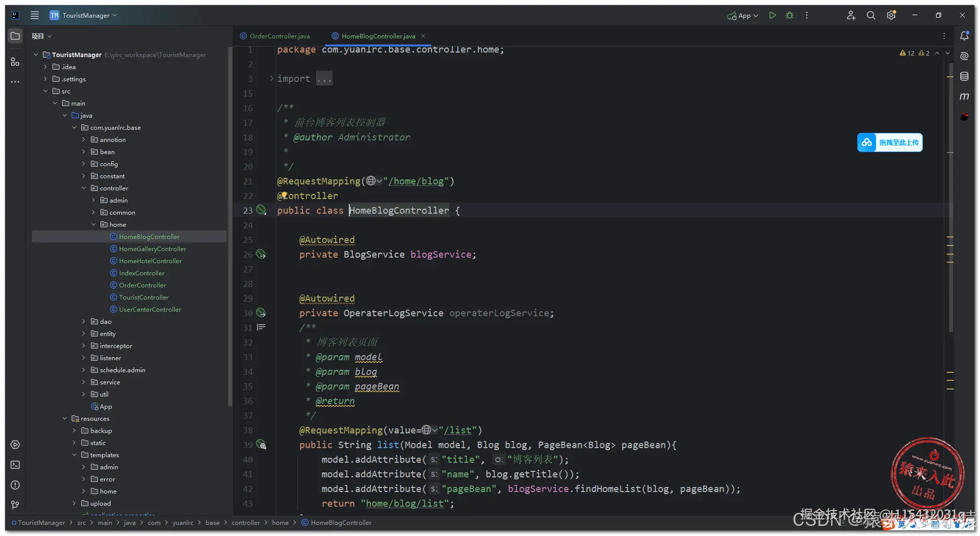Screen dimensions: 980x536
Task: Go to previous highlighted problem arrow
Action: pos(937,53)
